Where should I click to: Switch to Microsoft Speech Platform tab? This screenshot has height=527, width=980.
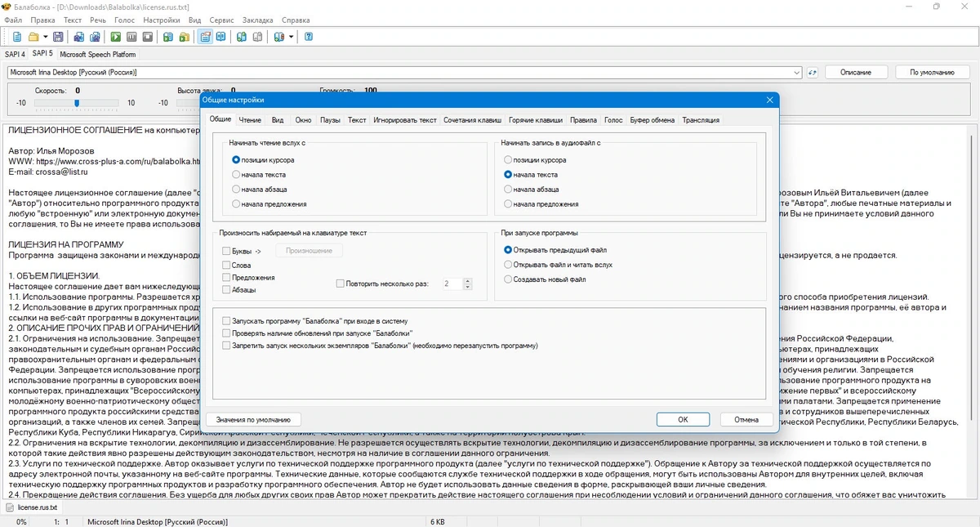pos(97,54)
